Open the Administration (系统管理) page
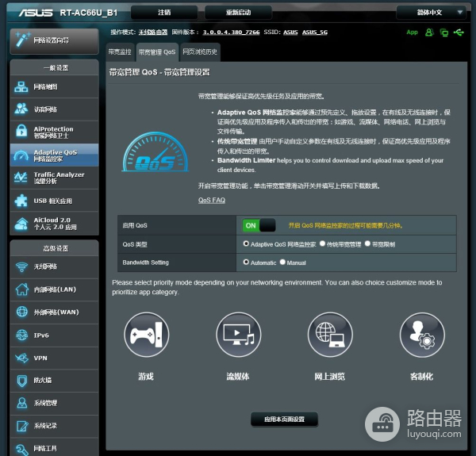Screen dimensions: 476x456 (54, 403)
